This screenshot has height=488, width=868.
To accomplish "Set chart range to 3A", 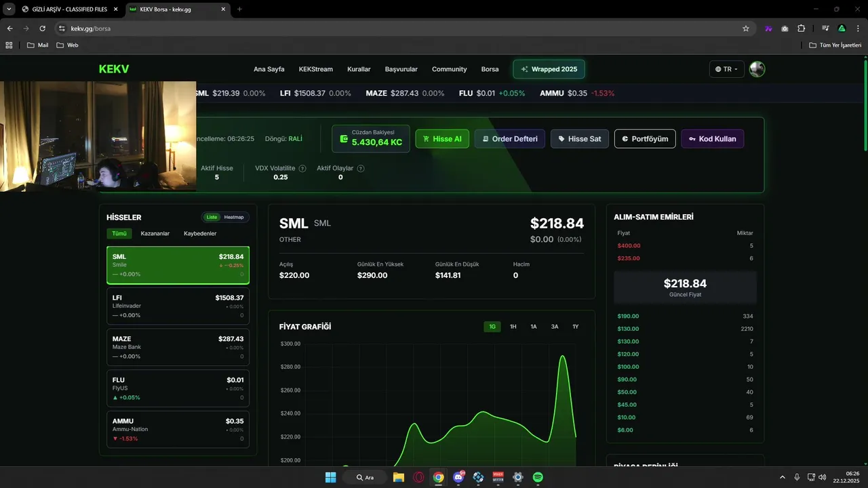I will tap(555, 327).
